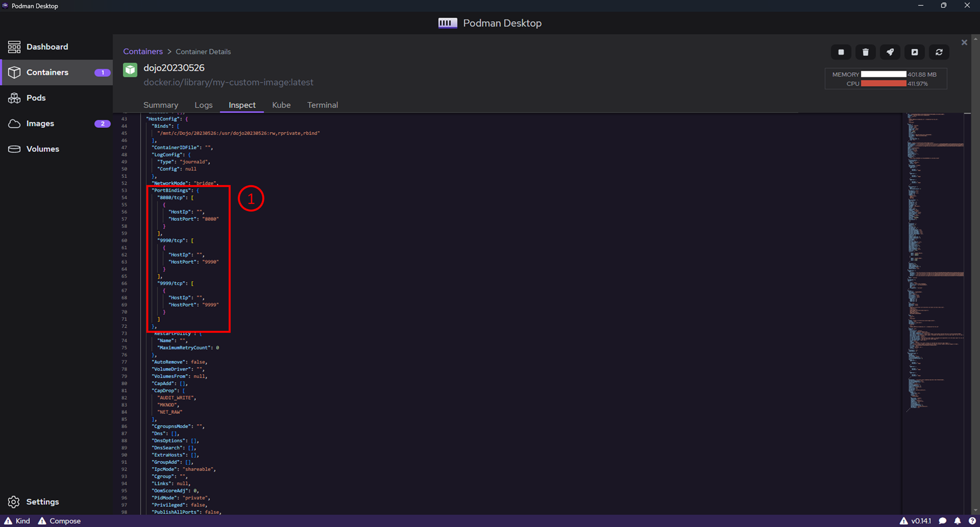This screenshot has height=527, width=980.
Task: Click the "Type": "journald" line
Action: pyautogui.click(x=184, y=162)
